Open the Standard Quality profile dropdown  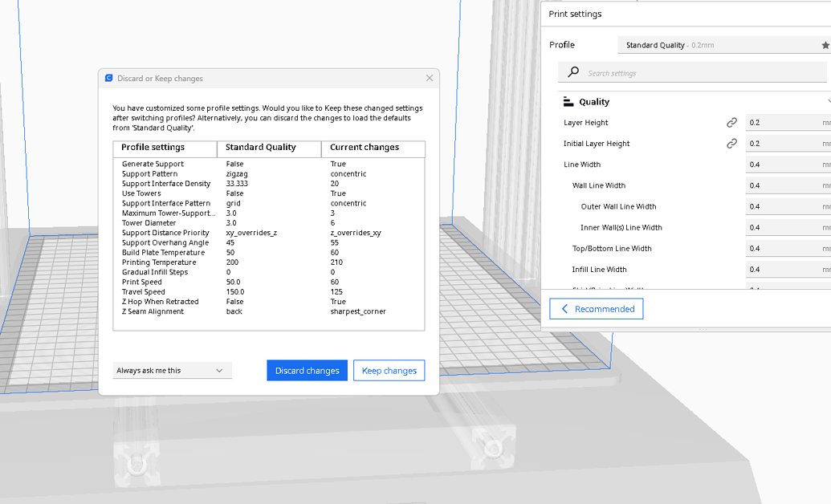click(x=724, y=45)
